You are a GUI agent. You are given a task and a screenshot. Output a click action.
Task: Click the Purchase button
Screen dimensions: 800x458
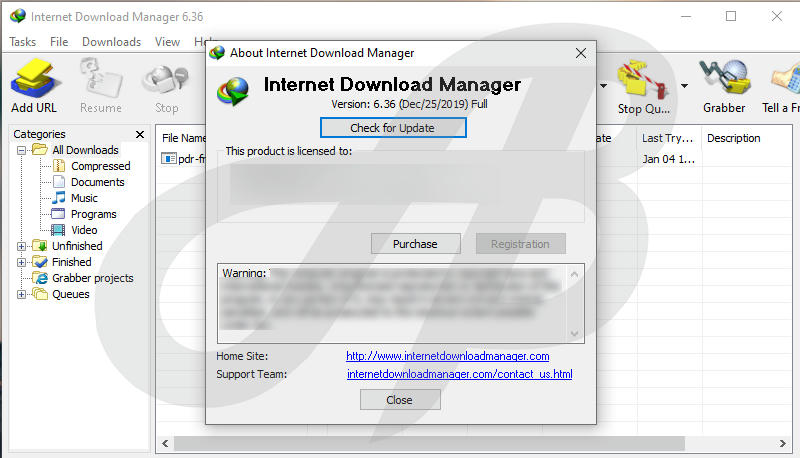point(415,244)
